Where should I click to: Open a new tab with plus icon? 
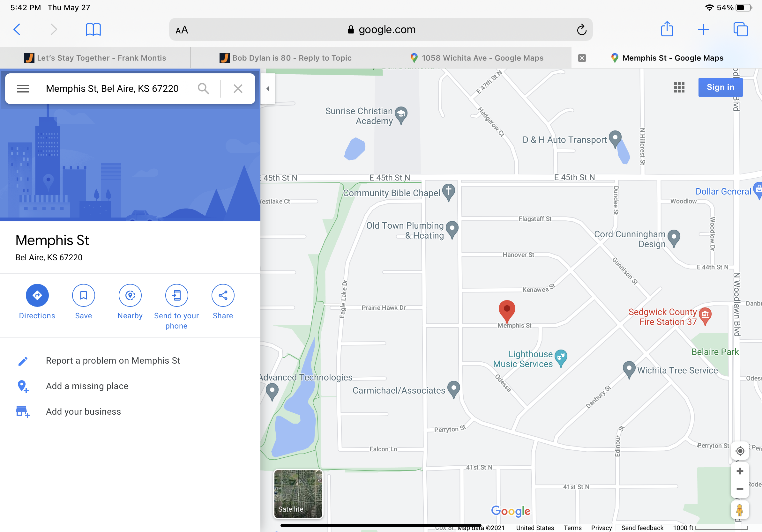coord(703,30)
